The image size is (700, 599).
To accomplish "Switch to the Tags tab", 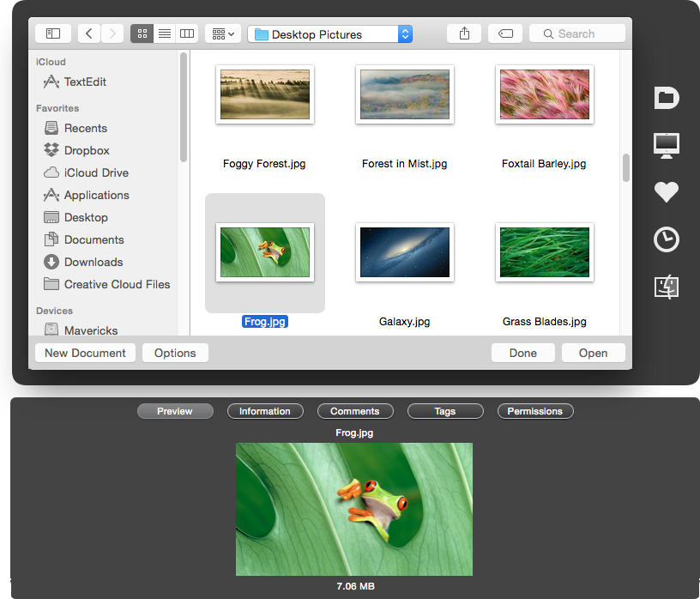I will click(x=445, y=411).
